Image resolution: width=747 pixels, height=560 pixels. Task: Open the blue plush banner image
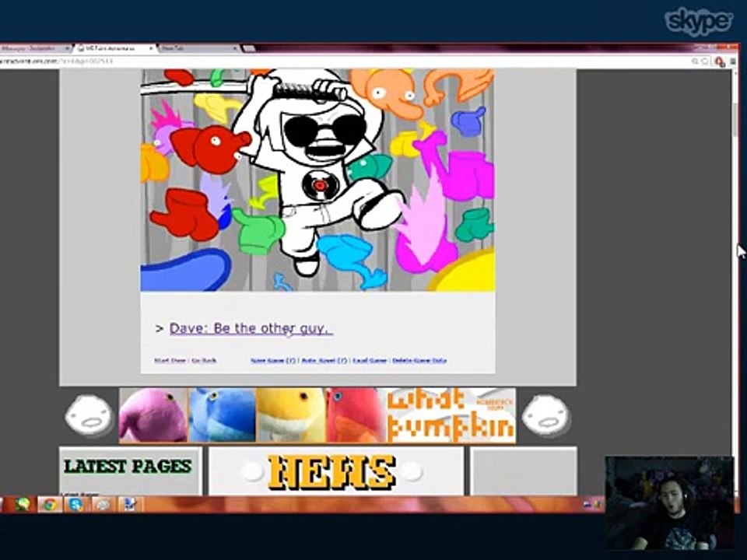coord(223,415)
